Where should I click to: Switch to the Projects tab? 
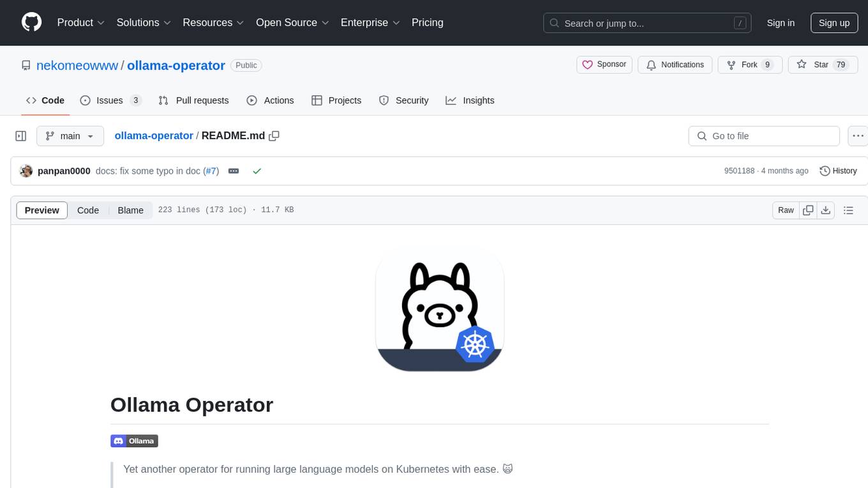[x=336, y=100]
